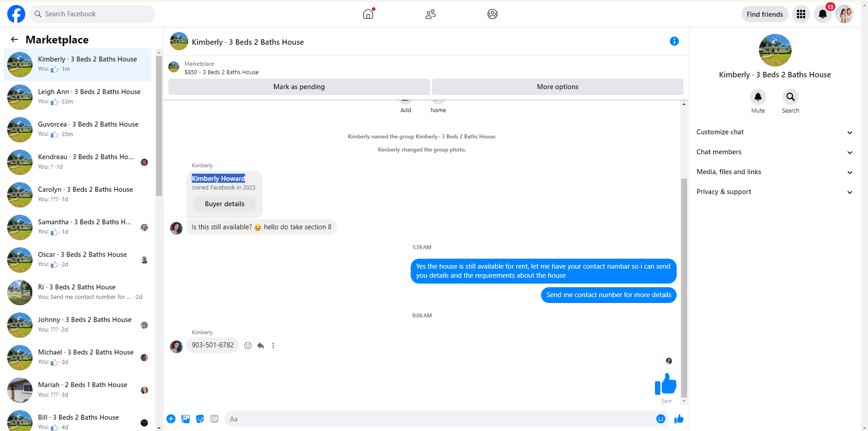The width and height of the screenshot is (868, 431).
Task: React to the 903-501-6782 message
Action: click(248, 346)
